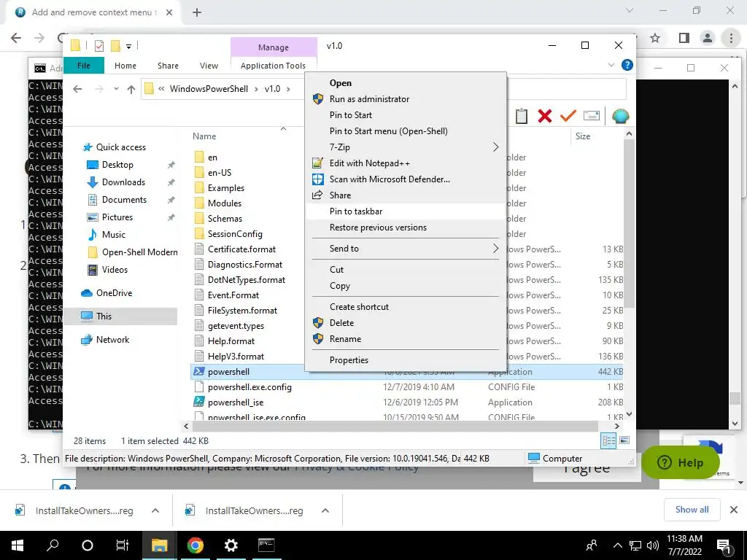Select the Modules folder
The height and width of the screenshot is (560, 747).
click(225, 203)
